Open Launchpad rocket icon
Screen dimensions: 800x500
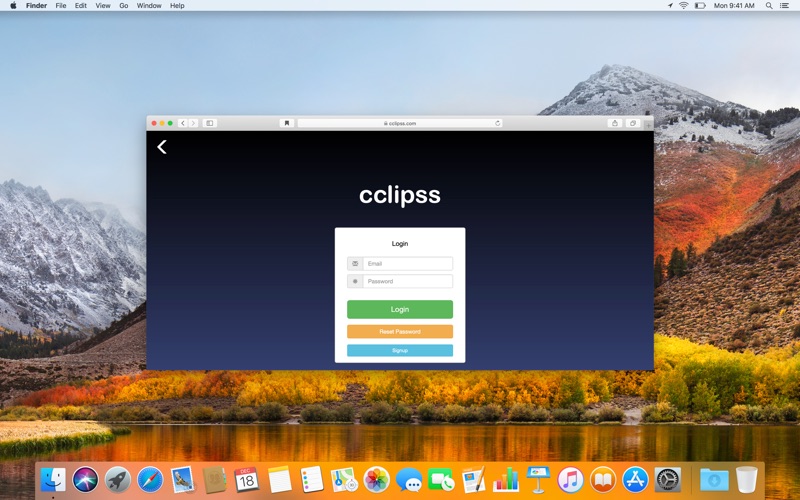point(118,480)
